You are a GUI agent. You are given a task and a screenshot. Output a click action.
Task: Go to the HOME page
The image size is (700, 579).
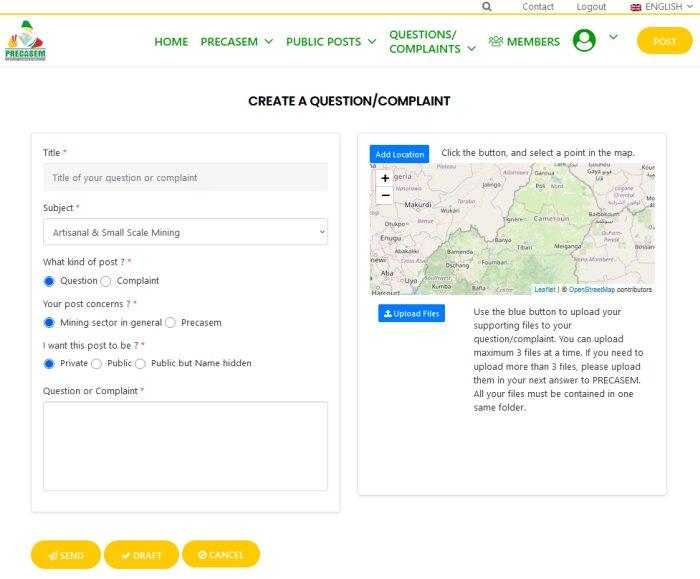point(171,42)
